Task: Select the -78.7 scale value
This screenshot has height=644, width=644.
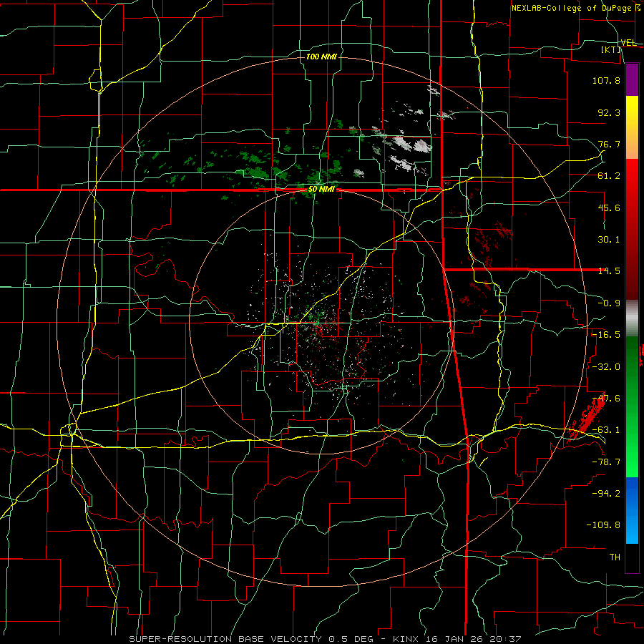Action: pos(606,462)
